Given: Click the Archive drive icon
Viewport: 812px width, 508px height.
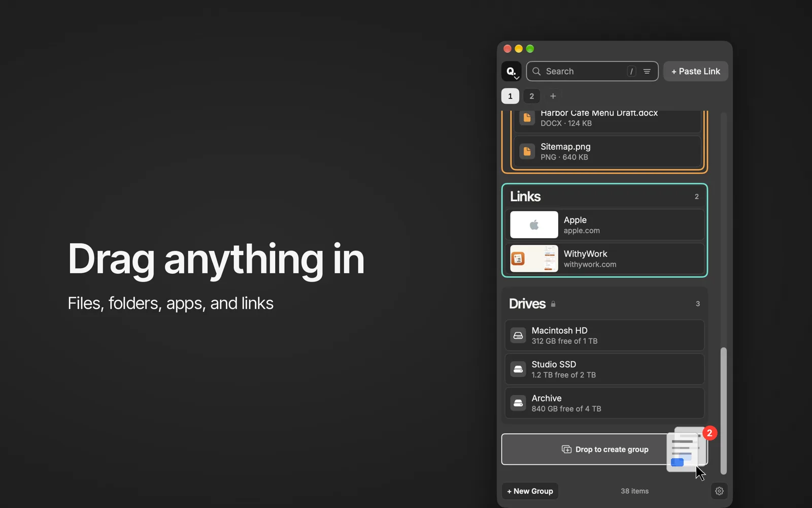Looking at the screenshot, I should click(518, 403).
